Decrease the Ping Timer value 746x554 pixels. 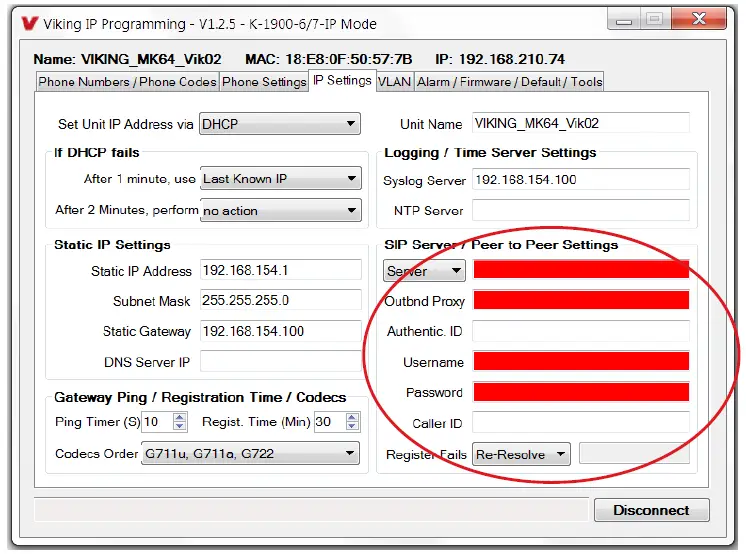tap(179, 426)
